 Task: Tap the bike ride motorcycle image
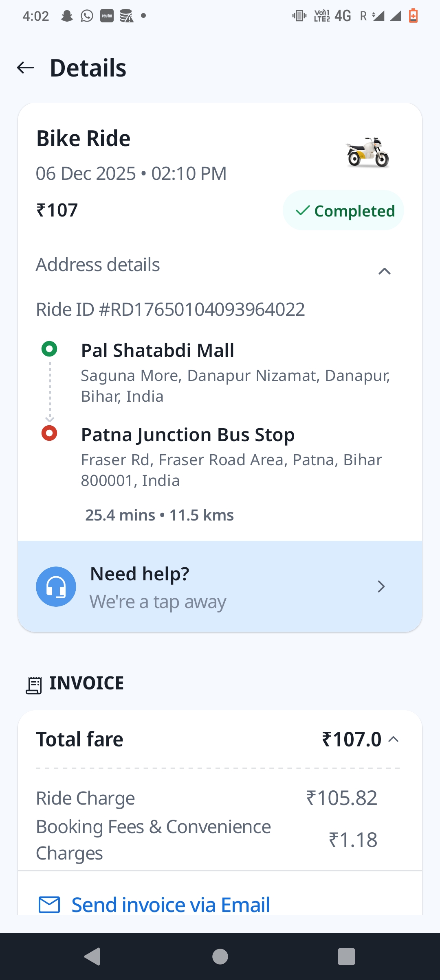click(367, 152)
